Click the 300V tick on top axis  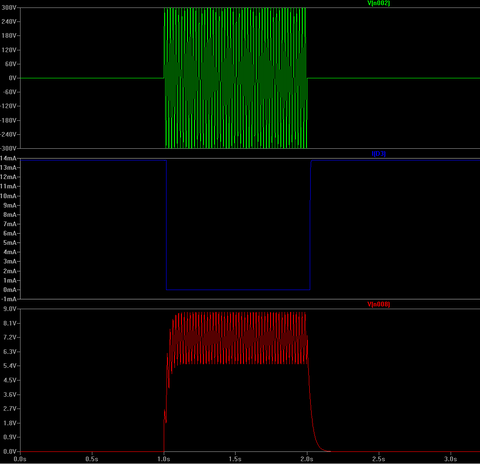coord(9,7)
